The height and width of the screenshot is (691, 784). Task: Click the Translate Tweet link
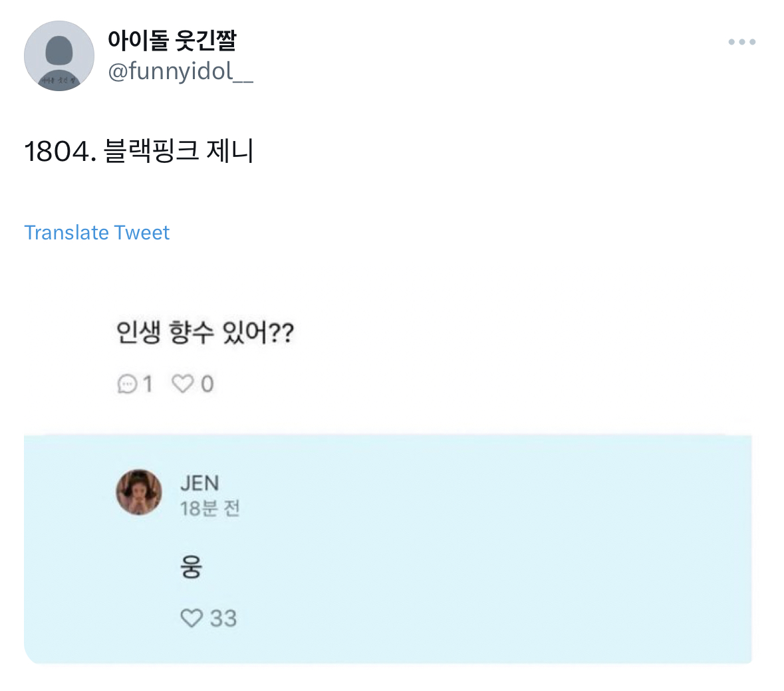[x=96, y=232]
